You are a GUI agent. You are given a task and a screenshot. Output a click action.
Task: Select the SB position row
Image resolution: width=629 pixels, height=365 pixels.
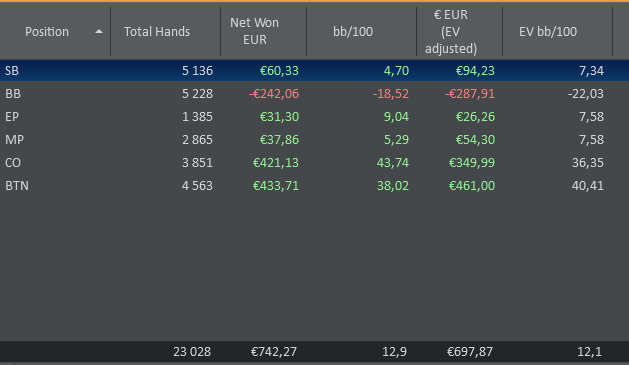(314, 71)
